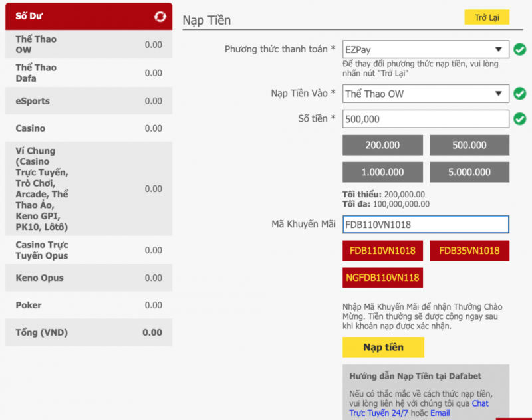This screenshot has height=420, width=532.
Task: Choose the 5.000.000 quick amount
Action: [x=469, y=172]
